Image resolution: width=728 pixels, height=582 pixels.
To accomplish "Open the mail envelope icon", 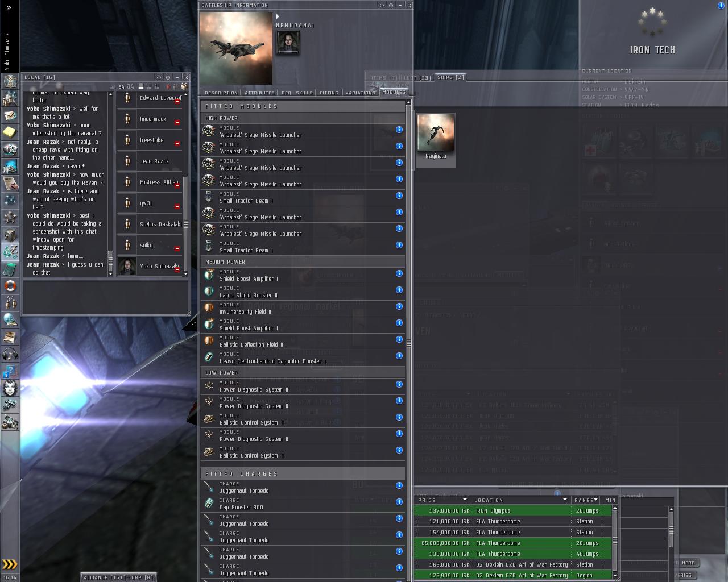I will pos(10,115).
